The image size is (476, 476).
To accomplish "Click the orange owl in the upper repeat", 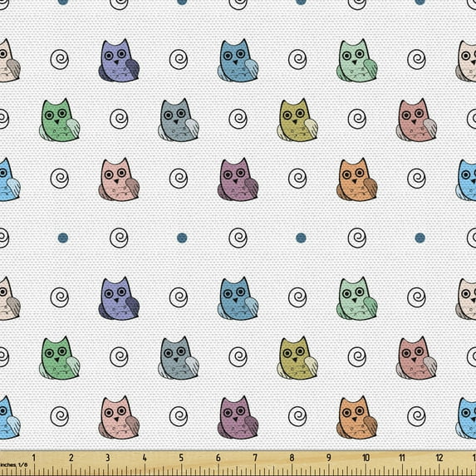I will [356, 179].
